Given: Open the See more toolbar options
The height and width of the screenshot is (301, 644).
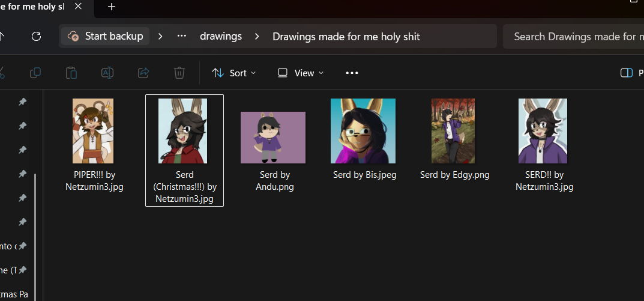Looking at the screenshot, I should click(x=352, y=73).
